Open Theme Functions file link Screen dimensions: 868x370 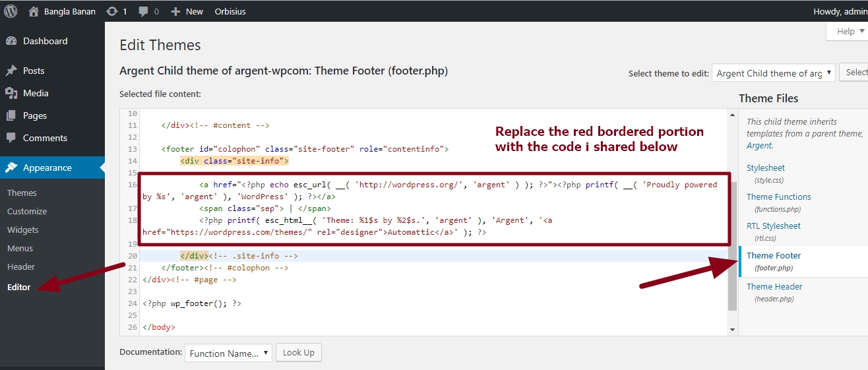coord(778,197)
